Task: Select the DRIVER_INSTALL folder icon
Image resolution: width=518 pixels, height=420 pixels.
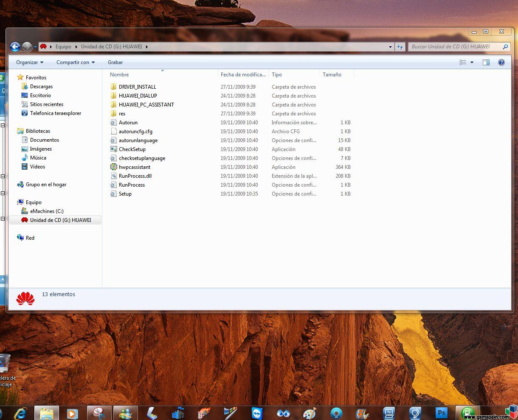Action: 113,87
